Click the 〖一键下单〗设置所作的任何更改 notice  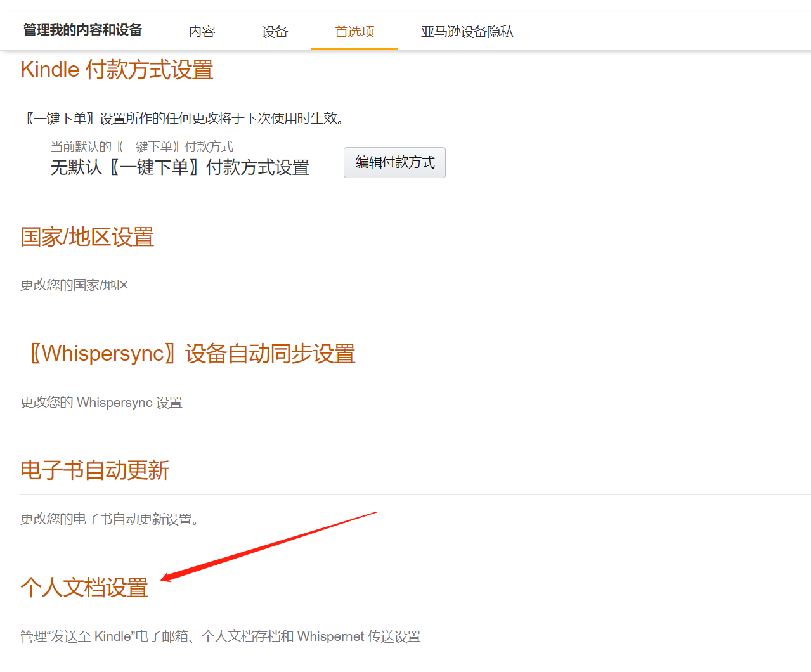coord(186,119)
